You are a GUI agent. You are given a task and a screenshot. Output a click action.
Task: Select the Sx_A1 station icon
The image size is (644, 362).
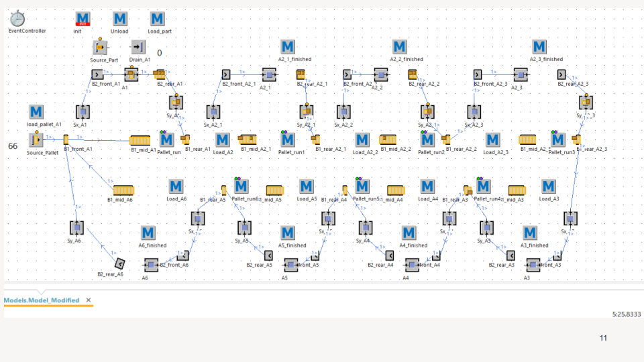[83, 112]
